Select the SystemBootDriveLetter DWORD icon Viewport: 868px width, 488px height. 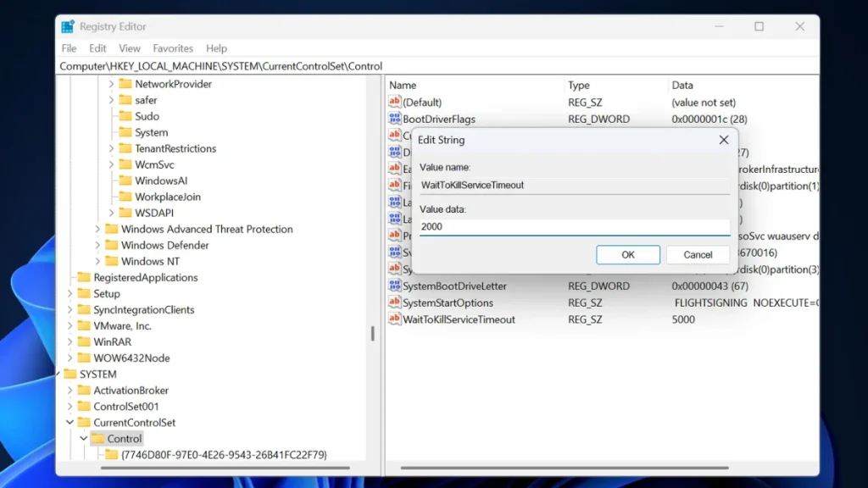pyautogui.click(x=394, y=286)
